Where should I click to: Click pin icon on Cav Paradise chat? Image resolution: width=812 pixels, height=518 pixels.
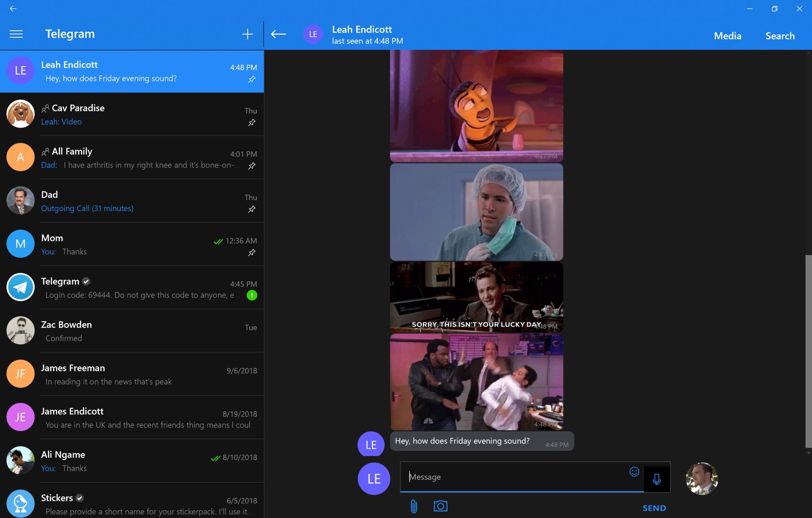tap(252, 123)
